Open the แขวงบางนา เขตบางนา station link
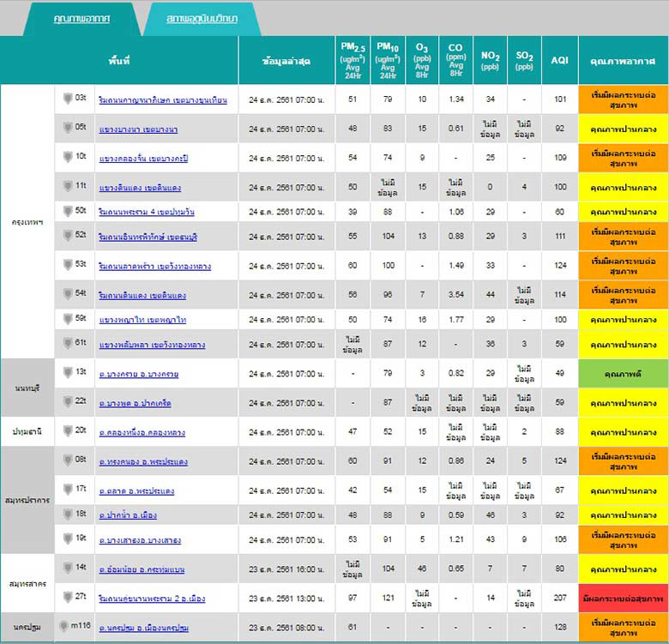The image size is (669, 644). click(138, 129)
